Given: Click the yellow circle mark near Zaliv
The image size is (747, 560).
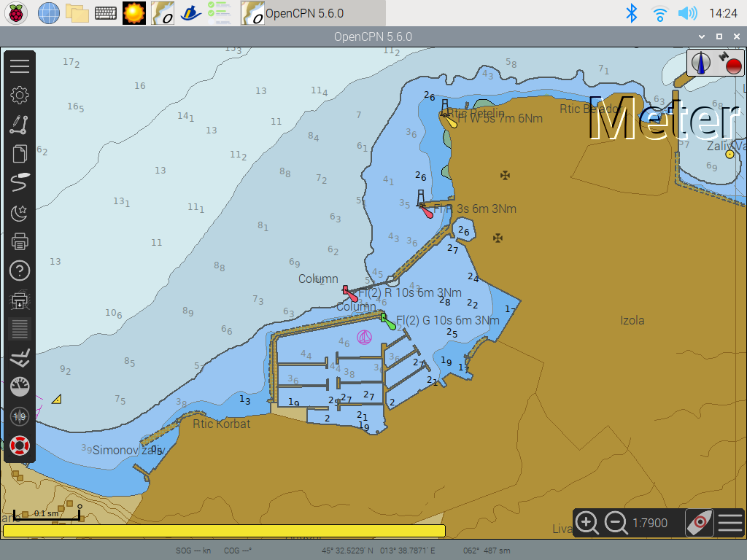Looking at the screenshot, I should coord(729,155).
